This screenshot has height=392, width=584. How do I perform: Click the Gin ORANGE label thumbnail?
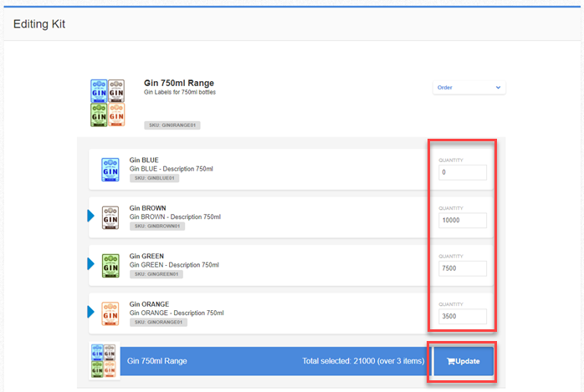(x=110, y=313)
